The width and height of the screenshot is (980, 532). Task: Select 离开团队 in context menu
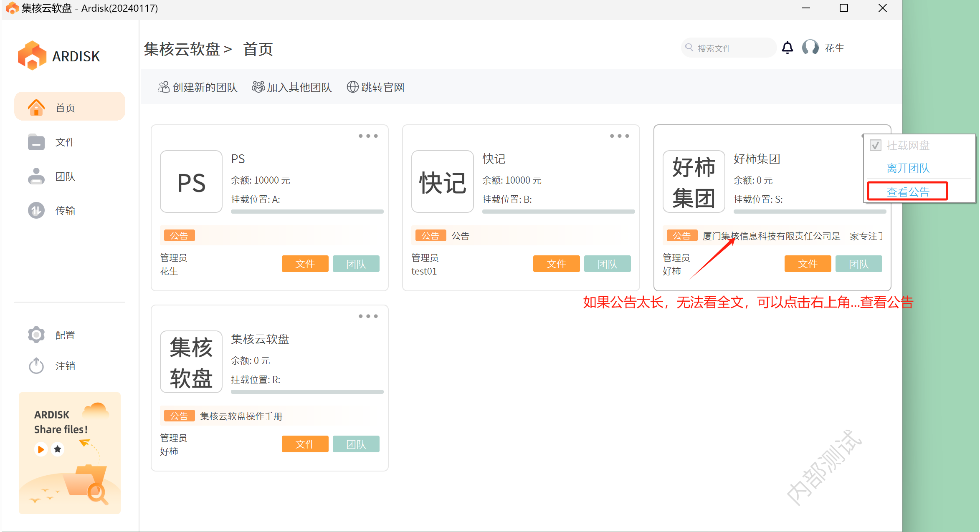(x=908, y=168)
